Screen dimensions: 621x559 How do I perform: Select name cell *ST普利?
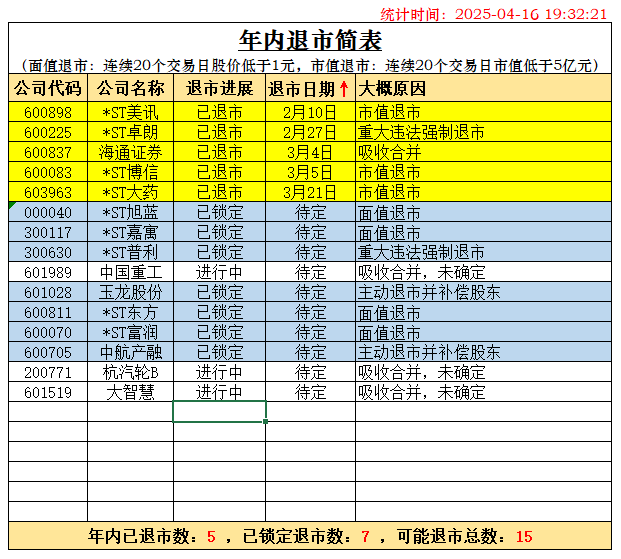130,252
